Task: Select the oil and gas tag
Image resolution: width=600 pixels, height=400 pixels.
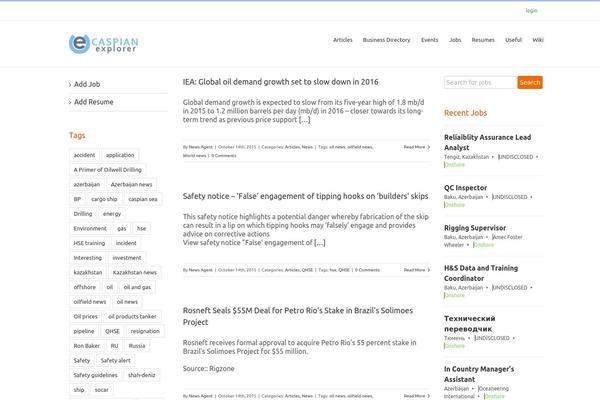Action: [x=137, y=287]
